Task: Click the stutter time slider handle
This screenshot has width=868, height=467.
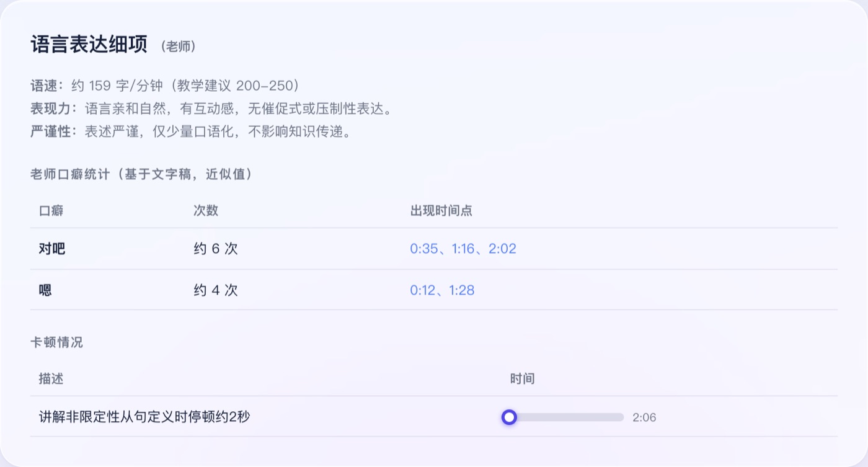Action: (509, 417)
